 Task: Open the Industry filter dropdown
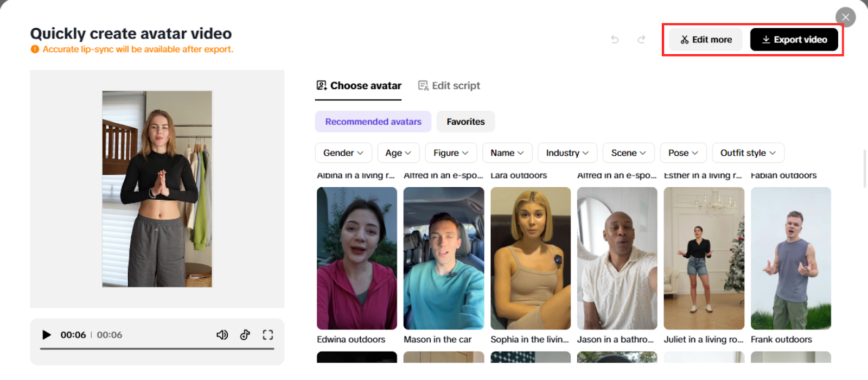[567, 153]
